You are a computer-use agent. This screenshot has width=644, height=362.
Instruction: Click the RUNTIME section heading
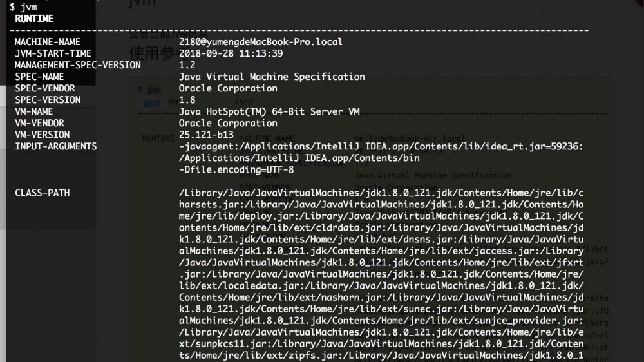click(x=34, y=19)
